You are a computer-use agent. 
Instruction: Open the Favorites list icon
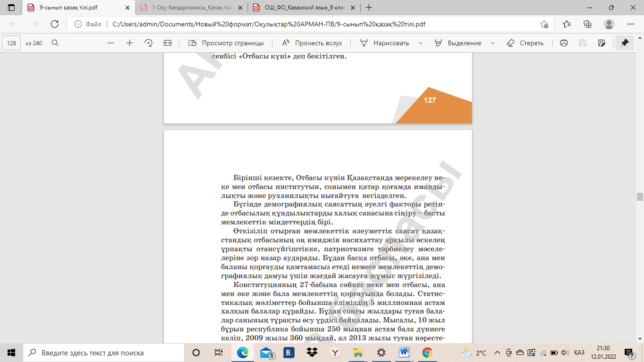coord(567,24)
